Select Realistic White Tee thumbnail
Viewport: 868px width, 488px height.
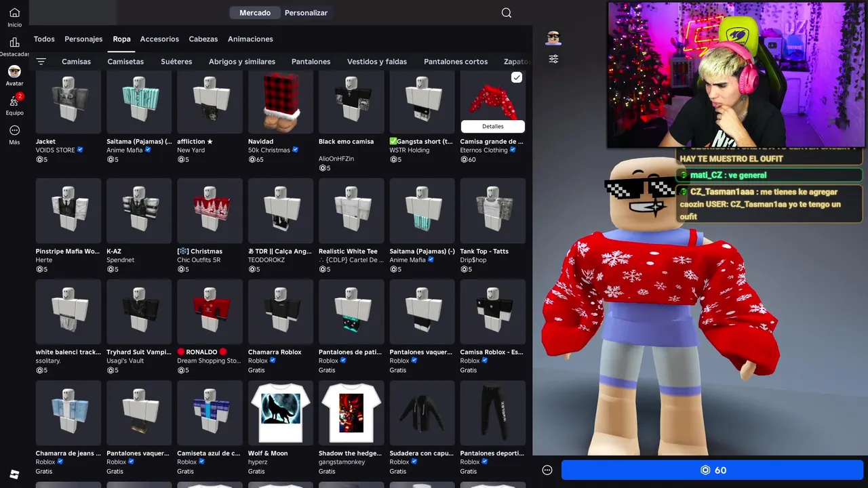point(351,211)
